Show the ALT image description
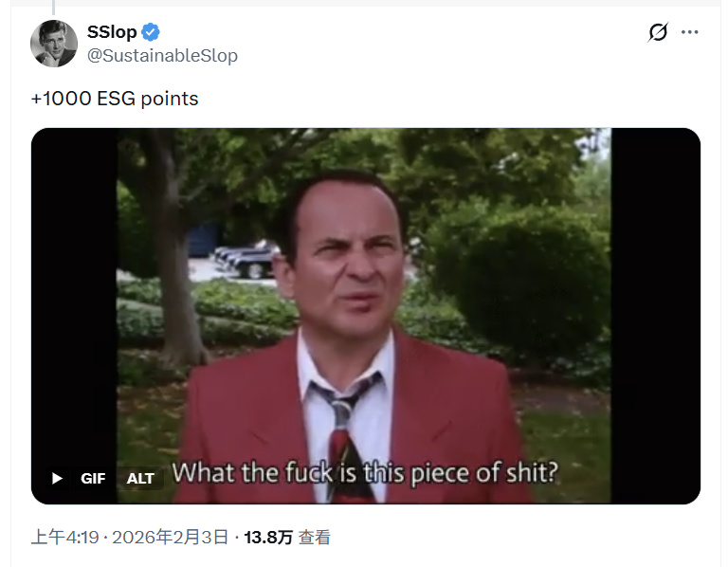The width and height of the screenshot is (728, 567). click(x=140, y=478)
